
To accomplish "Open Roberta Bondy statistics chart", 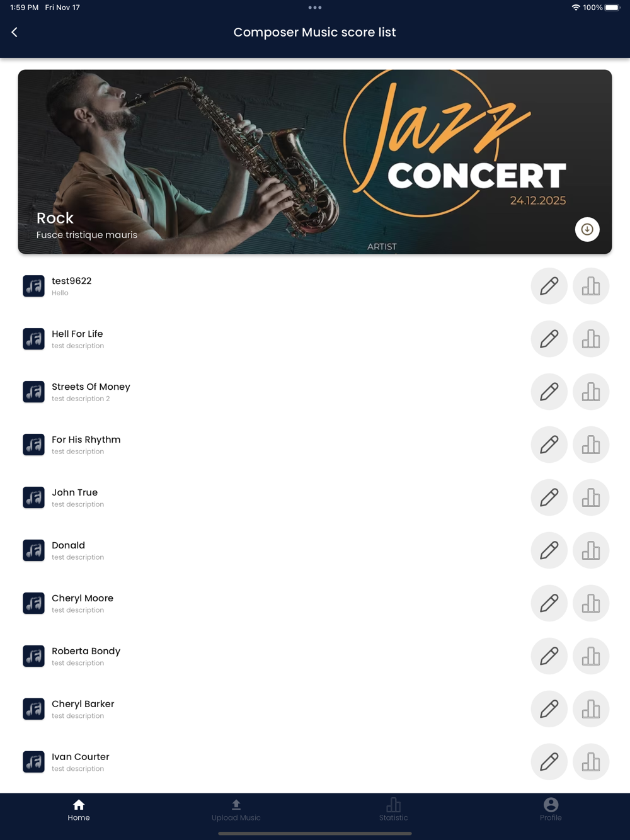I will [591, 656].
